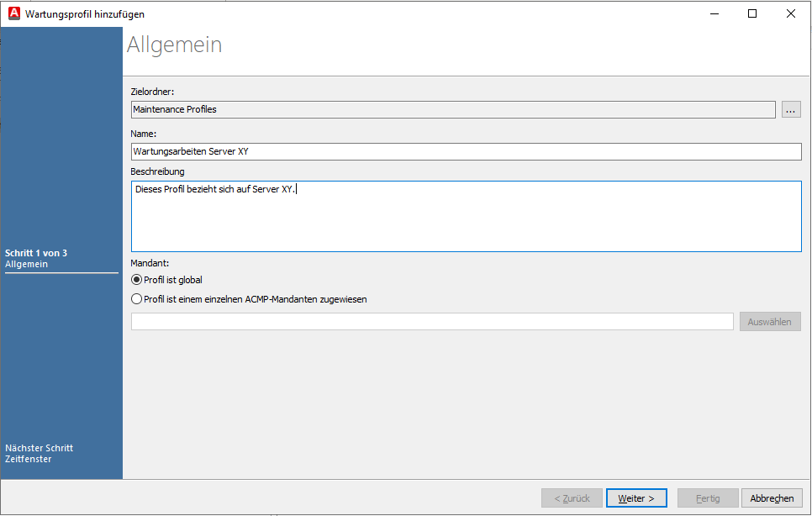Select 'Schritt 1 von 3' in the sidebar
Viewport: 812px width, 516px height.
[x=36, y=253]
